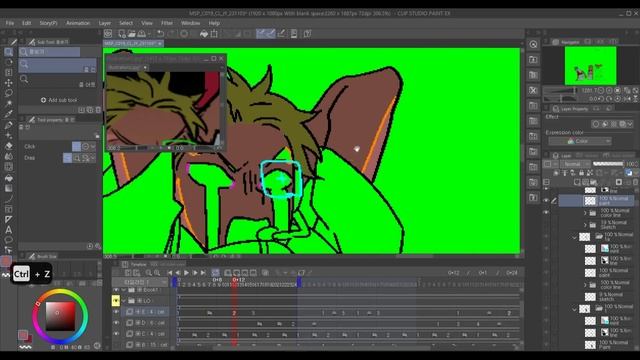This screenshot has height=360, width=640.
Task: Toggle visibility of timeline track C
Action: [x=116, y=334]
